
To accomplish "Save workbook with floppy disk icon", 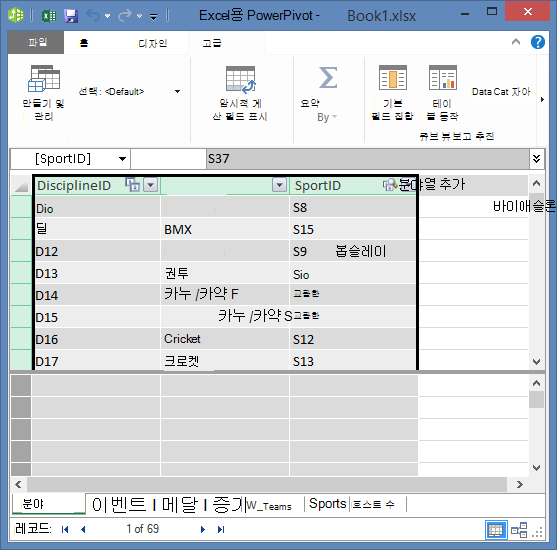I will click(71, 16).
